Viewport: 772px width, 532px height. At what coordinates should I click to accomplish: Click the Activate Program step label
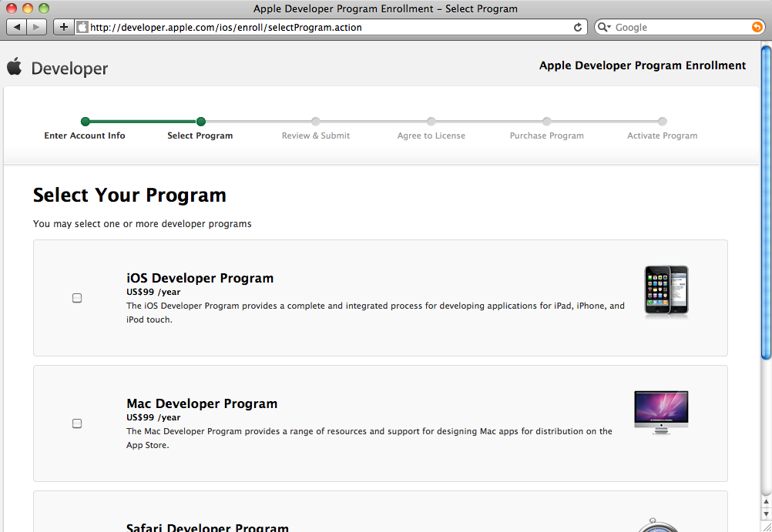tap(662, 136)
